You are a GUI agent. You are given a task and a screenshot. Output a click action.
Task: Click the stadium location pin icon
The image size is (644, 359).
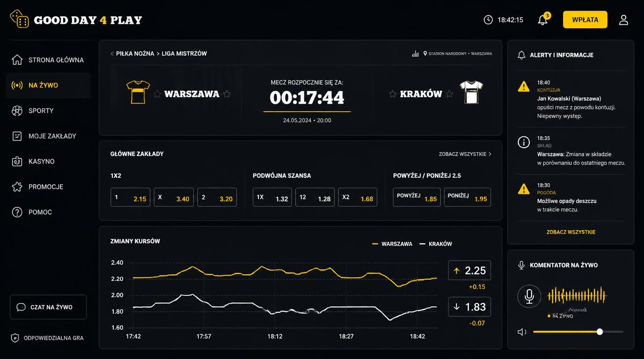click(425, 54)
